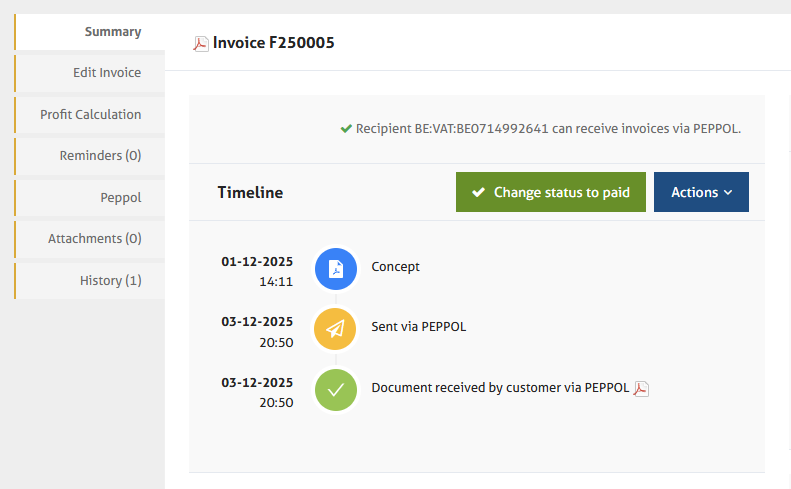Image resolution: width=791 pixels, height=489 pixels.
Task: Select the Concept timeline entry label
Action: tap(395, 267)
